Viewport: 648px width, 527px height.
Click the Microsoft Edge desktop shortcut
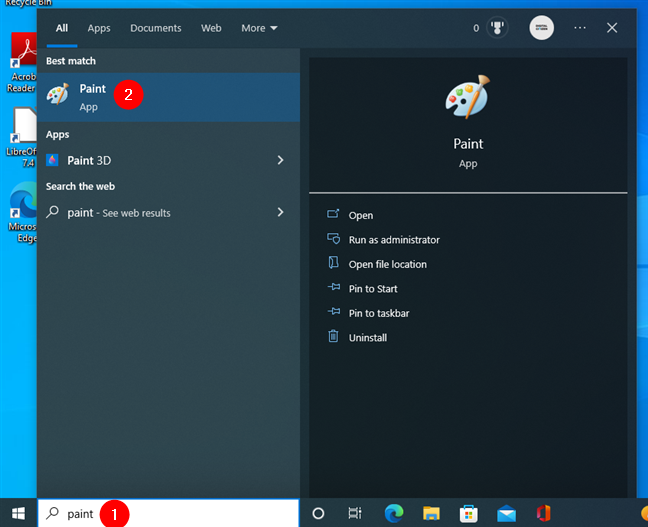point(23,212)
